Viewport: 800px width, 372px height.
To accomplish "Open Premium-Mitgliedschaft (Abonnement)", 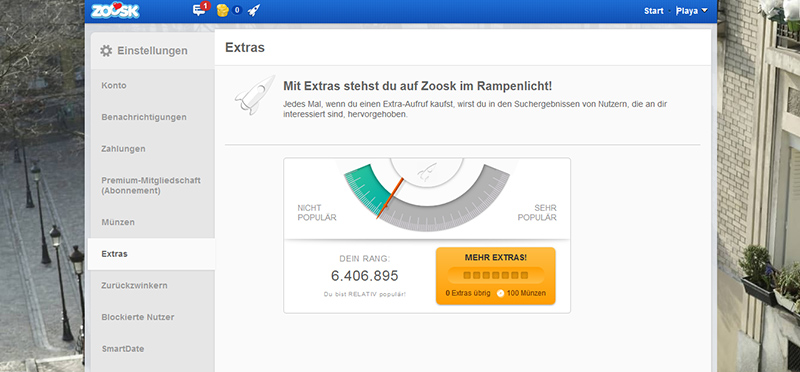I will tap(152, 185).
